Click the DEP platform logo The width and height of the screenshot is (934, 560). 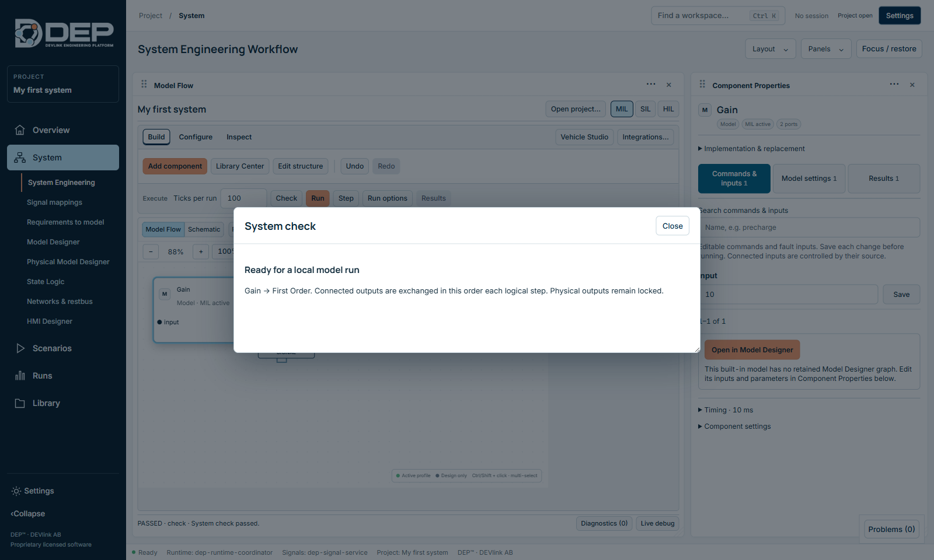(x=64, y=33)
